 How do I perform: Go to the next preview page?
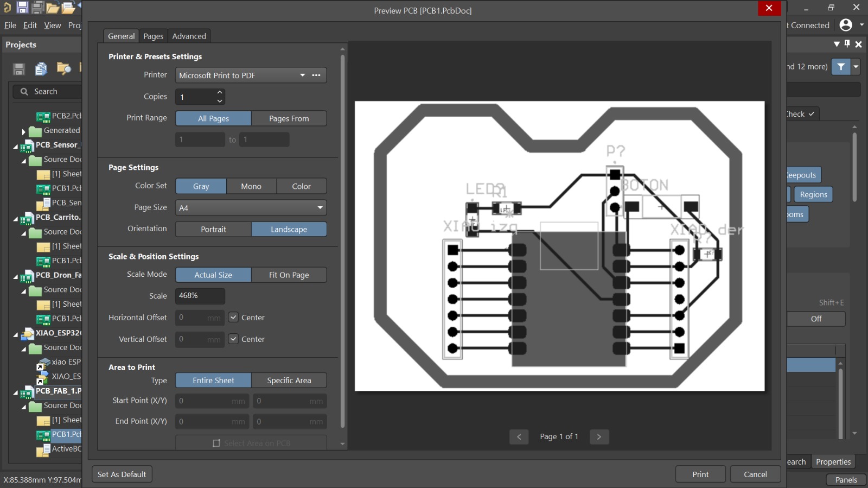point(599,436)
